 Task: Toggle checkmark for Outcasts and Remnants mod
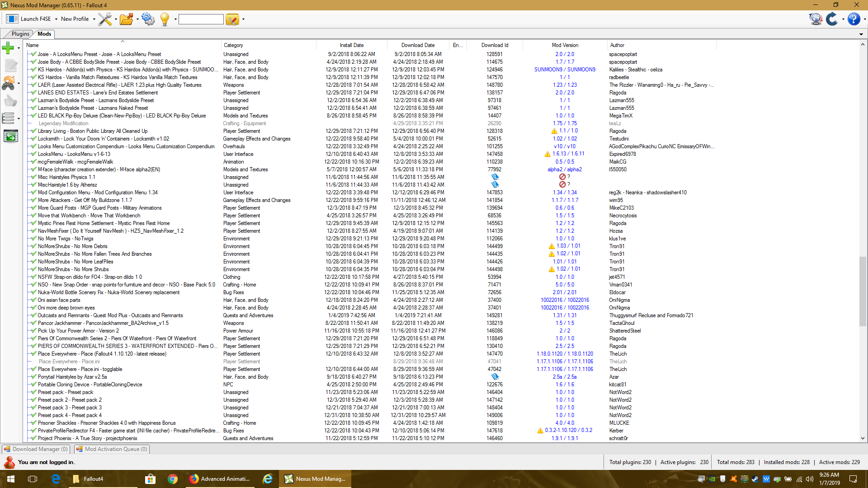pyautogui.click(x=33, y=315)
